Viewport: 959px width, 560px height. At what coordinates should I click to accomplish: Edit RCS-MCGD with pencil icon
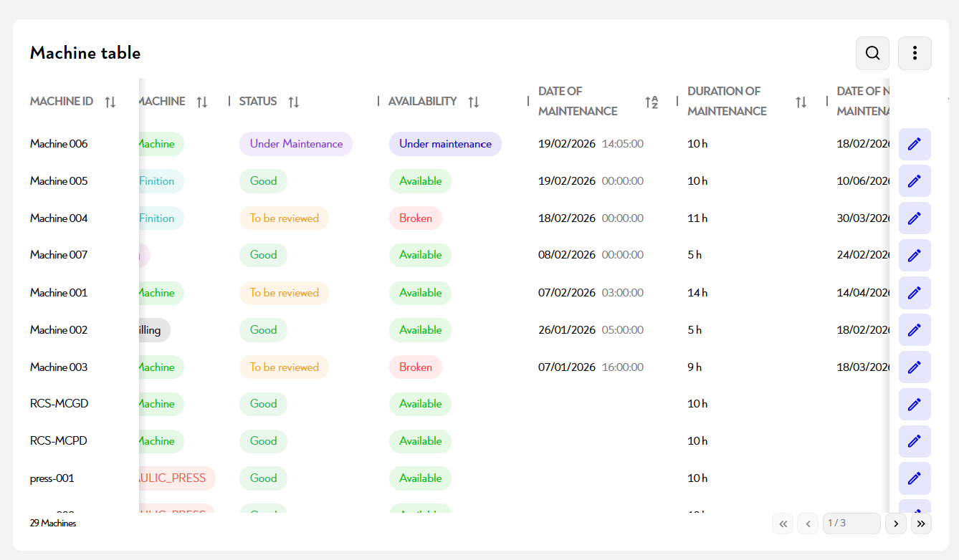click(x=915, y=404)
